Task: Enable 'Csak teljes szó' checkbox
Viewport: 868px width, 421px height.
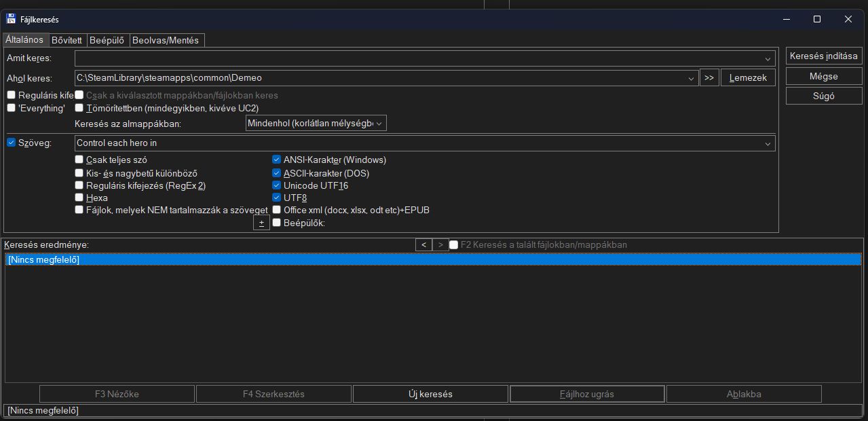Action: click(x=79, y=160)
